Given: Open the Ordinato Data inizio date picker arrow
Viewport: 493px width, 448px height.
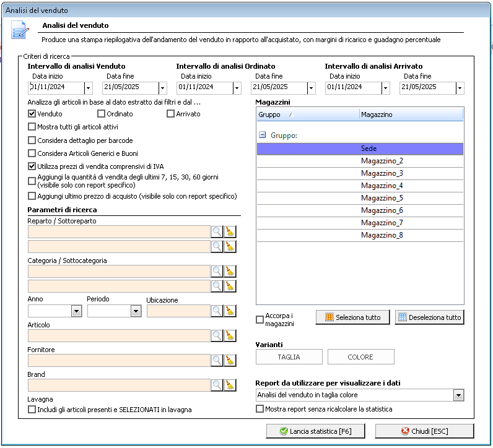Looking at the screenshot, I should point(237,88).
